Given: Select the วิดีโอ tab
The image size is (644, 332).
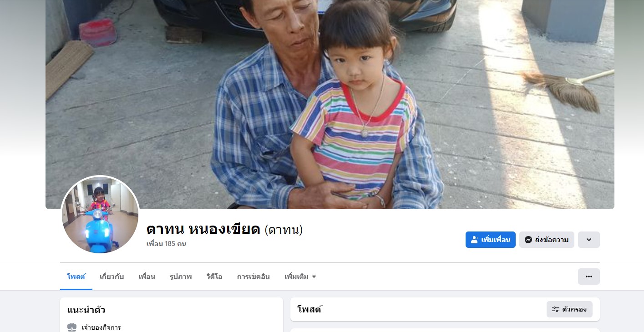Looking at the screenshot, I should pos(214,277).
